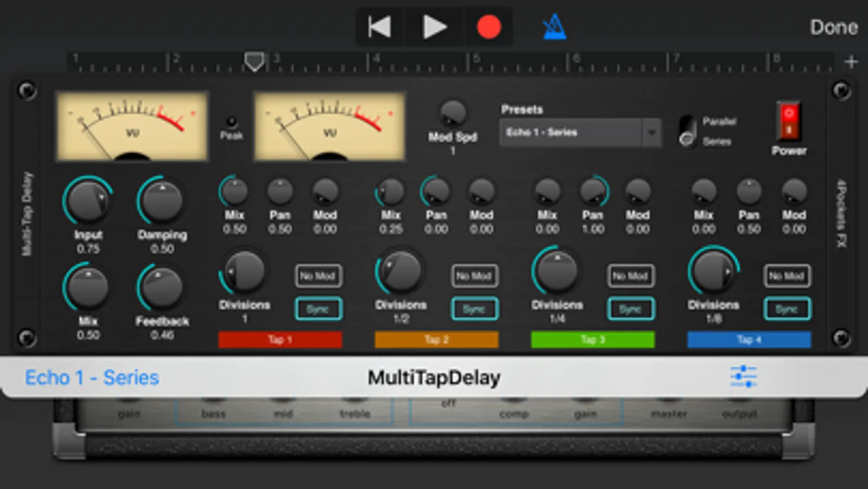Click the Tap 1 Pan knob
This screenshot has width=868, height=489.
[x=280, y=191]
